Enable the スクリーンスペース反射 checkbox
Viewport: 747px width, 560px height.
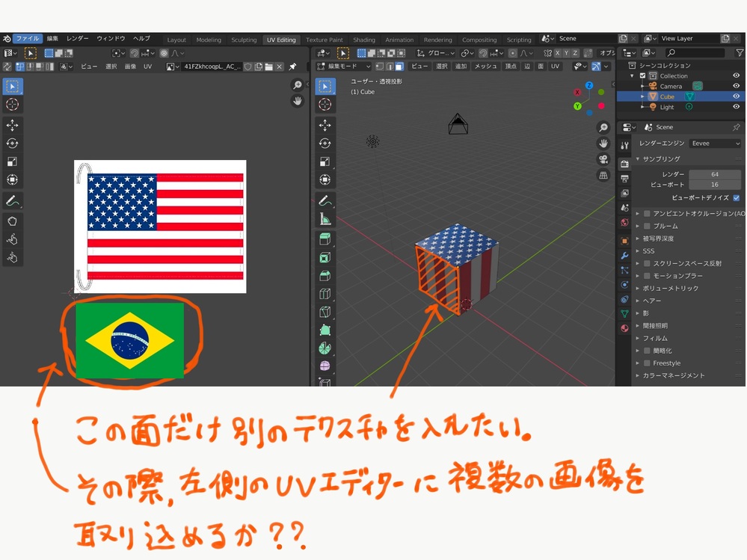(x=647, y=263)
